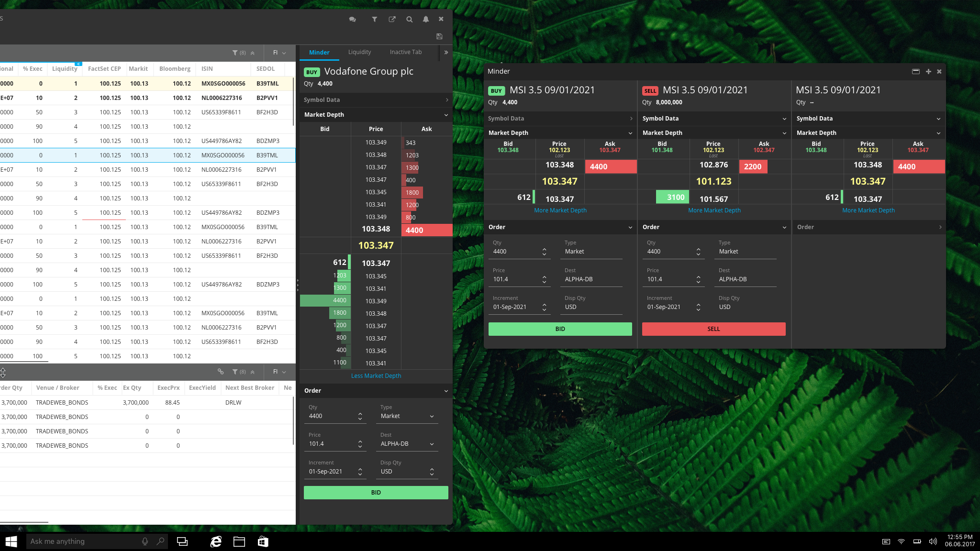Add new minder with plus icon
Image resolution: width=980 pixels, height=551 pixels.
pyautogui.click(x=928, y=71)
